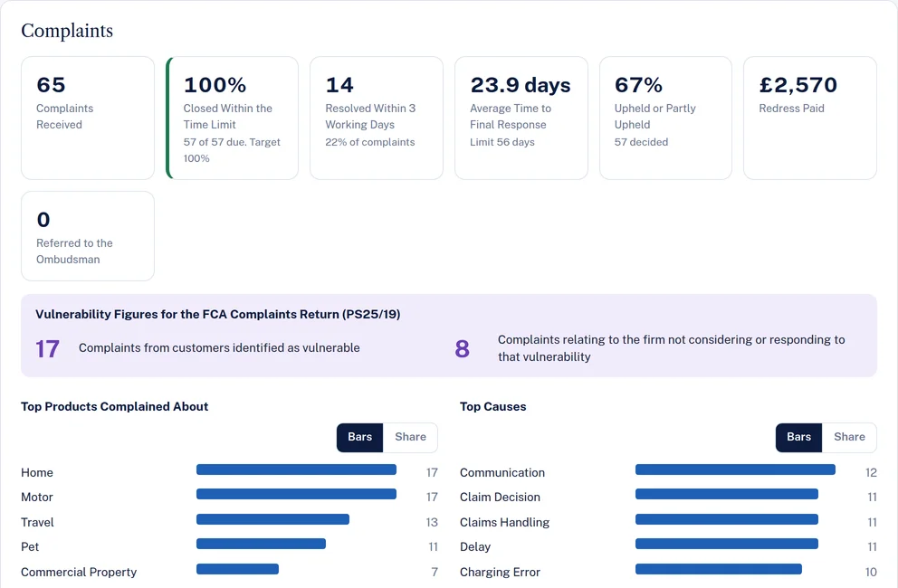Click the Motor product label
The image size is (898, 588).
[37, 498]
